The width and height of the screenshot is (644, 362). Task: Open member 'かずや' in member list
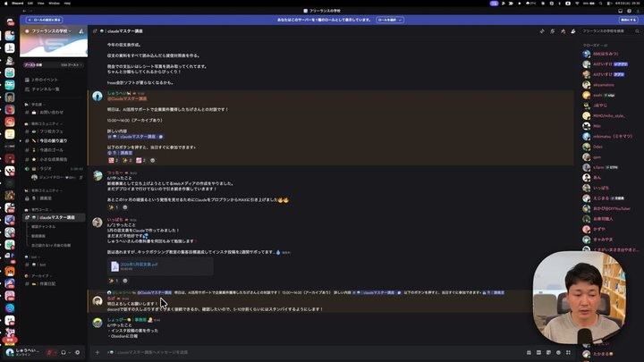tap(599, 229)
